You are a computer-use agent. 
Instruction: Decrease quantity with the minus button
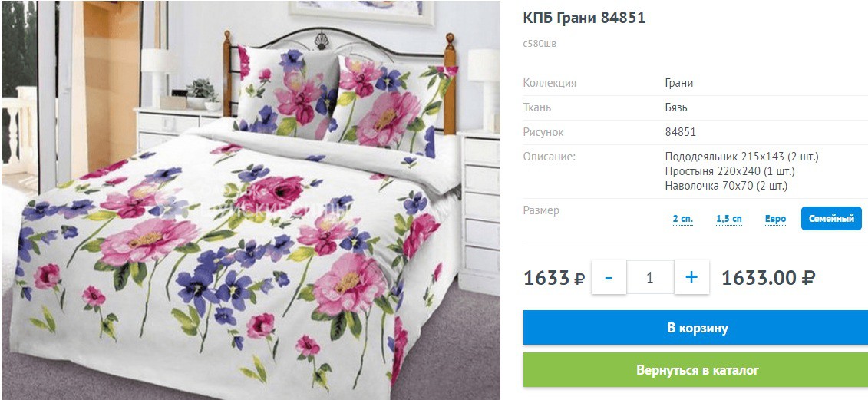[609, 277]
